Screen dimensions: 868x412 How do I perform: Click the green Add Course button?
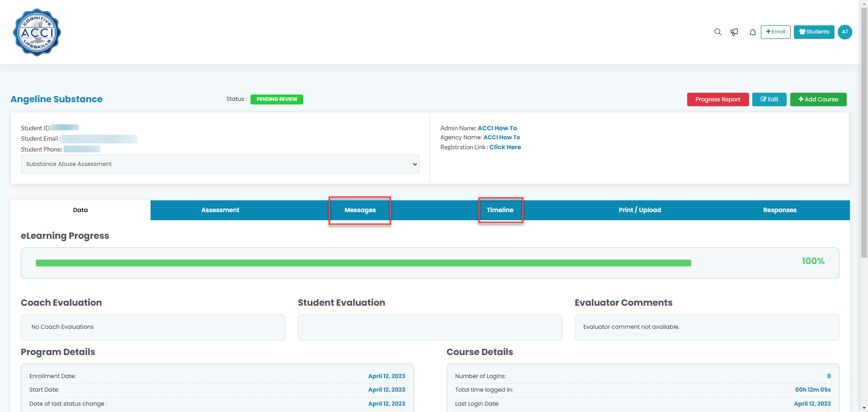(818, 99)
